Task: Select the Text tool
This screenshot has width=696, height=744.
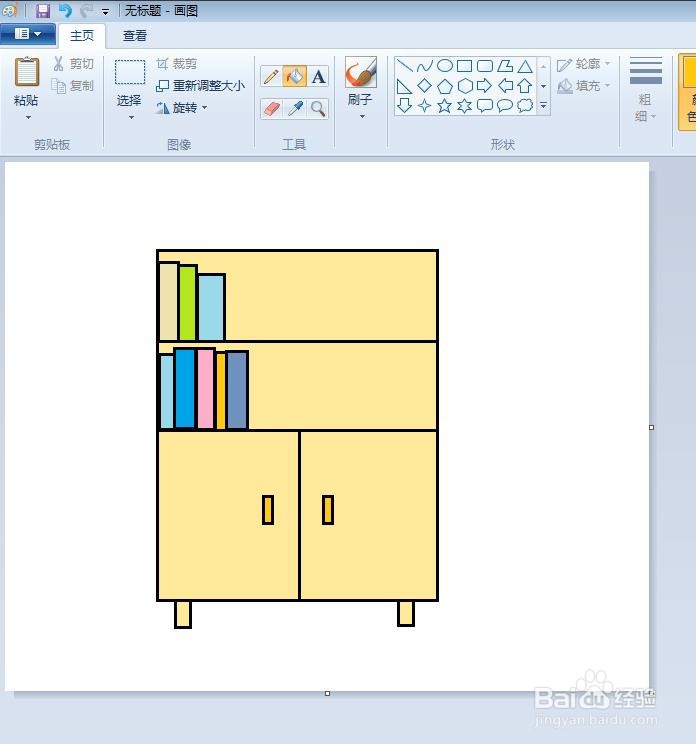Action: point(318,76)
